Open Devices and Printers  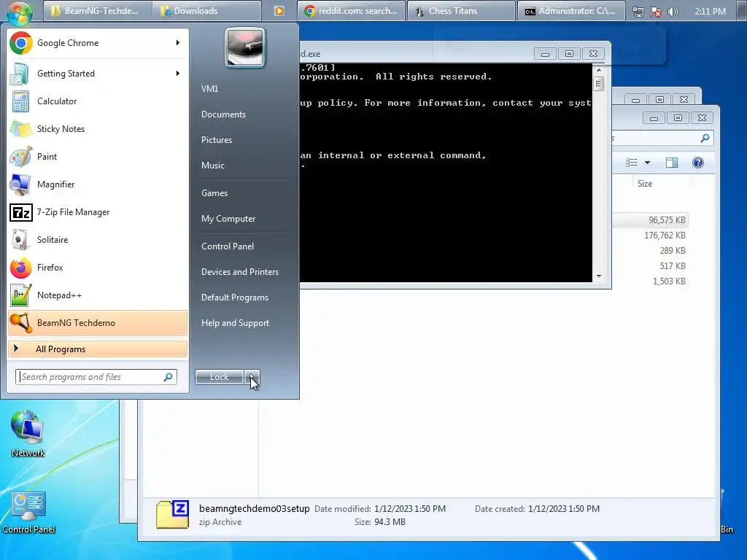click(x=239, y=272)
